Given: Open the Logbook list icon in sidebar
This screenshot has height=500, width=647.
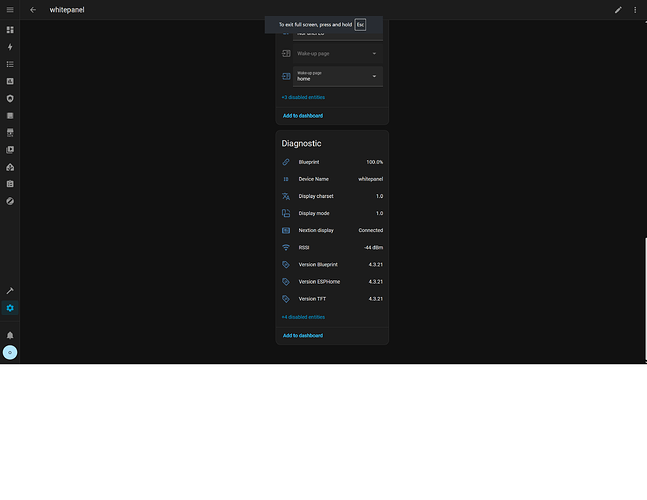Looking at the screenshot, I should [x=10, y=64].
